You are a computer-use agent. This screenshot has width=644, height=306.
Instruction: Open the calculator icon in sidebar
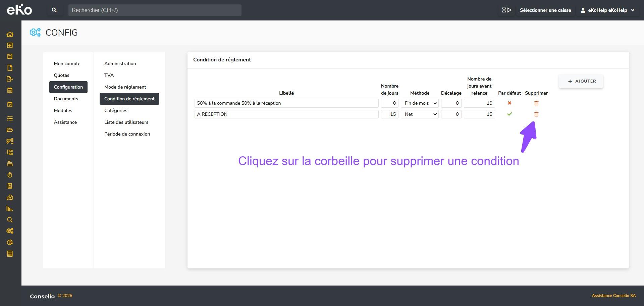tap(10, 254)
